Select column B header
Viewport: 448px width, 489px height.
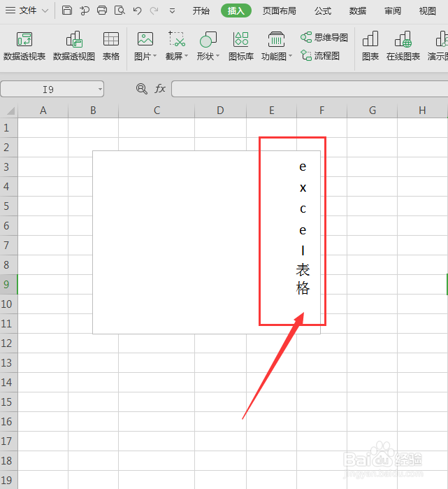pos(93,111)
